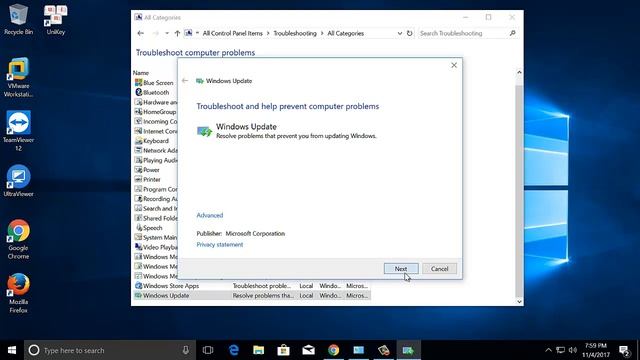Select Windows Update list row
Viewport: 640px width, 360px height.
(x=252, y=296)
